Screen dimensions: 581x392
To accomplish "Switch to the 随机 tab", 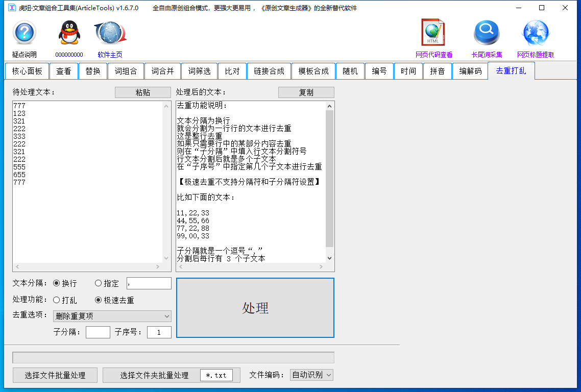I will 350,71.
